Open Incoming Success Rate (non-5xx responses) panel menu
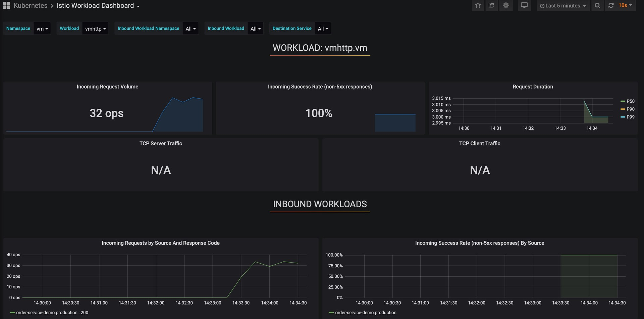 320,87
